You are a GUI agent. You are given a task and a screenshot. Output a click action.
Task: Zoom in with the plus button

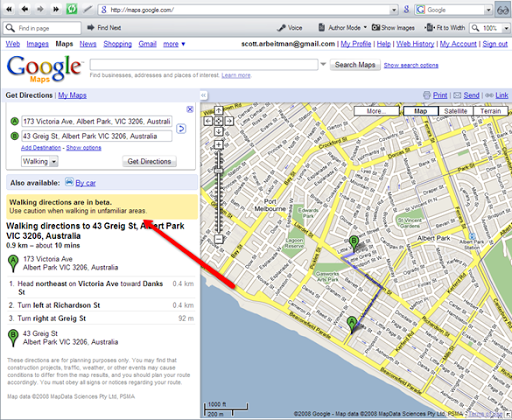coord(218,145)
